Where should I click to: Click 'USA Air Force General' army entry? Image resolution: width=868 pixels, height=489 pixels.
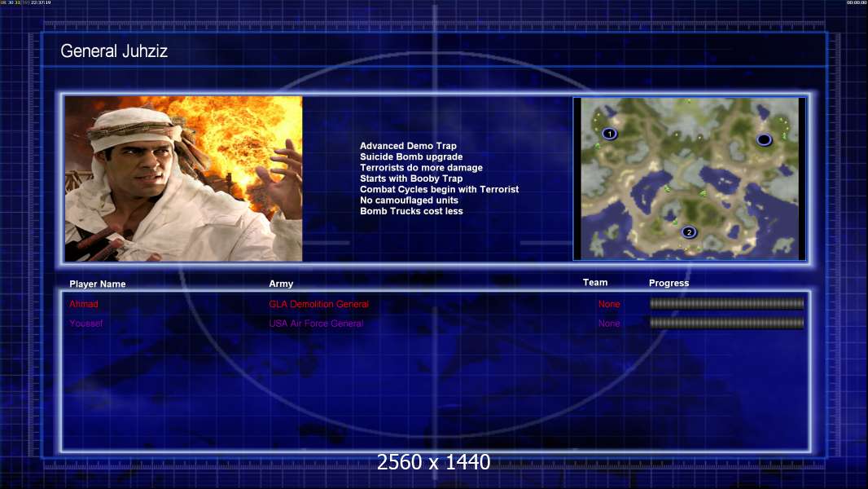tap(316, 324)
